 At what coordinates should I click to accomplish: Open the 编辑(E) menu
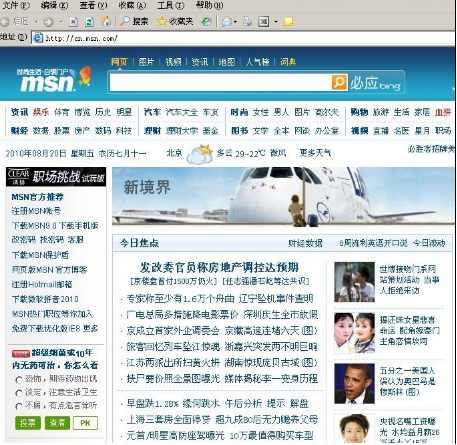(54, 5)
